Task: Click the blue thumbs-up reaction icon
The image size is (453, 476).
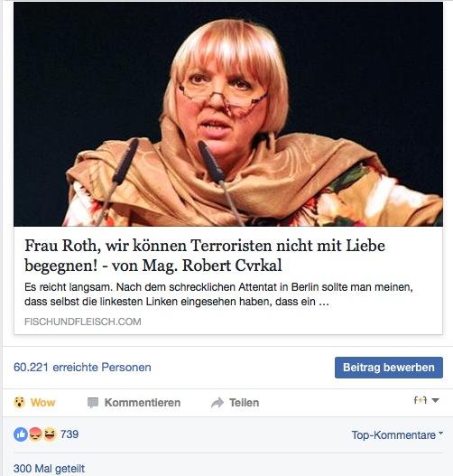Action: tap(21, 434)
